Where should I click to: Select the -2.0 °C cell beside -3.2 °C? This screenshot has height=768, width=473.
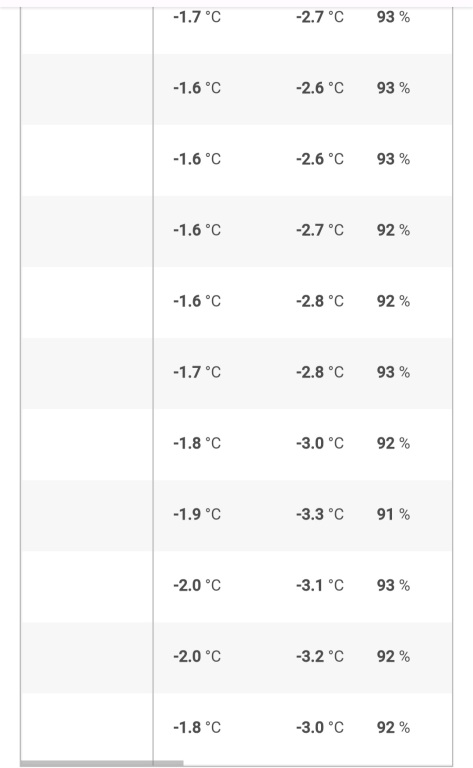[x=197, y=656]
